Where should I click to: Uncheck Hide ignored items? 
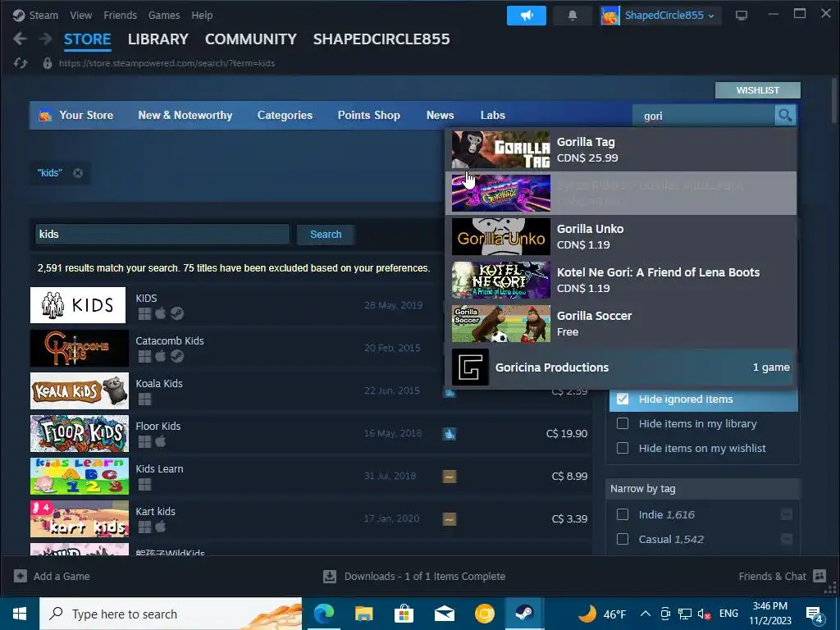coord(623,399)
